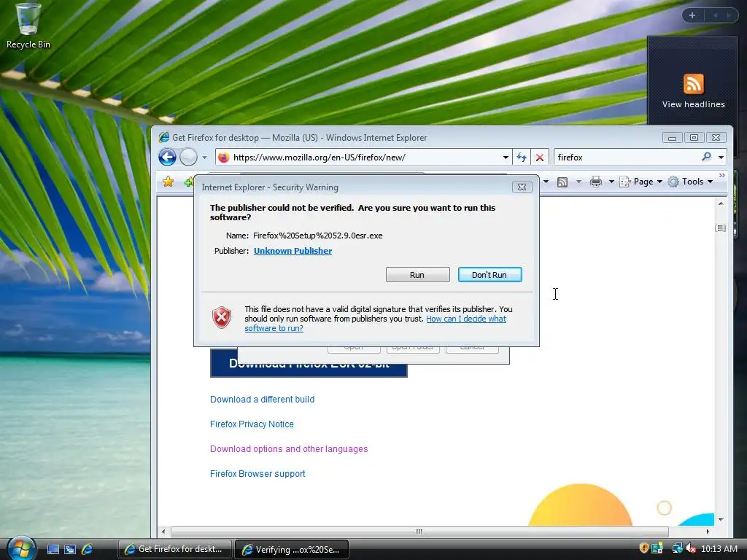Click the Unknown Publisher link
The image size is (747, 560).
(x=293, y=251)
